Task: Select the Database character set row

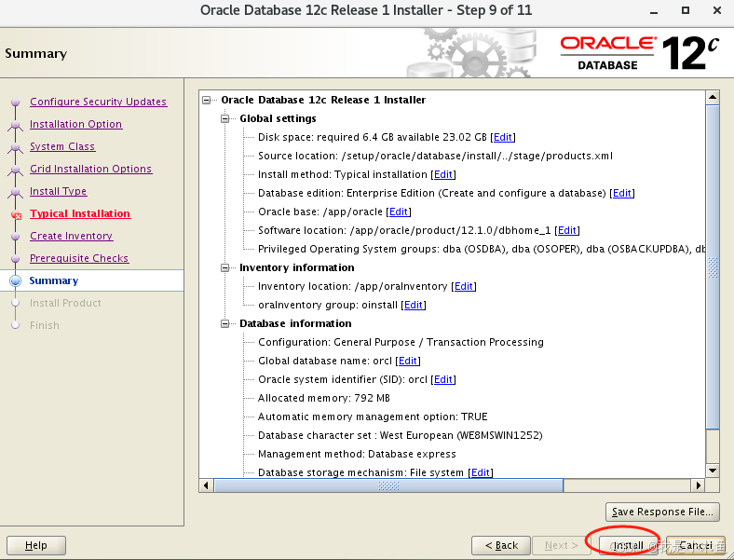Action: (x=401, y=435)
